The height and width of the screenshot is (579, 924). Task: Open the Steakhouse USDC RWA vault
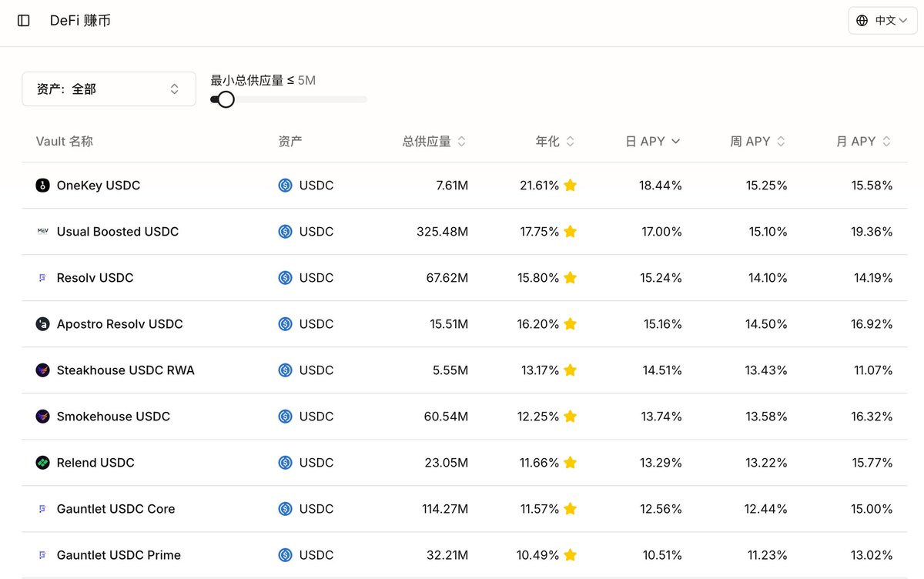126,370
